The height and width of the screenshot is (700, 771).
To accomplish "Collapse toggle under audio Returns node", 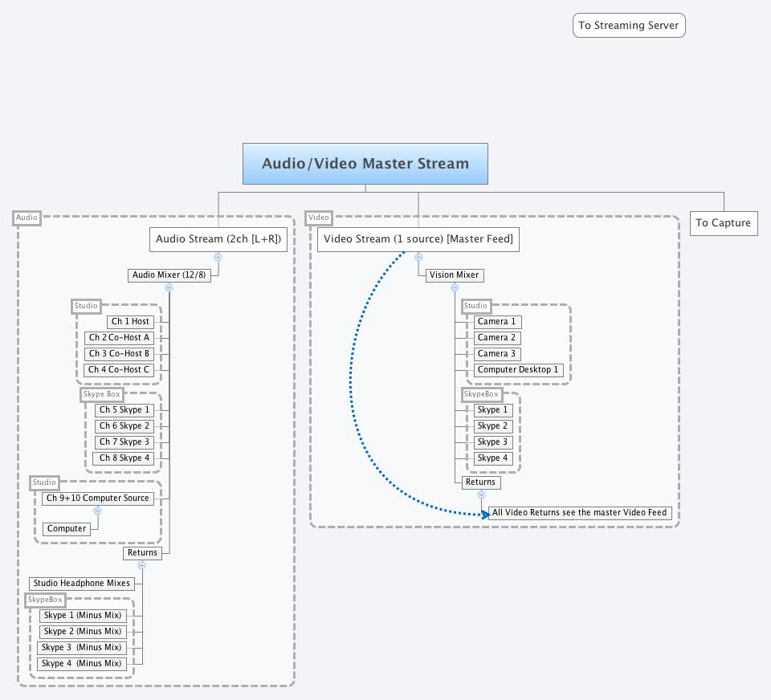I will pyautogui.click(x=141, y=566).
